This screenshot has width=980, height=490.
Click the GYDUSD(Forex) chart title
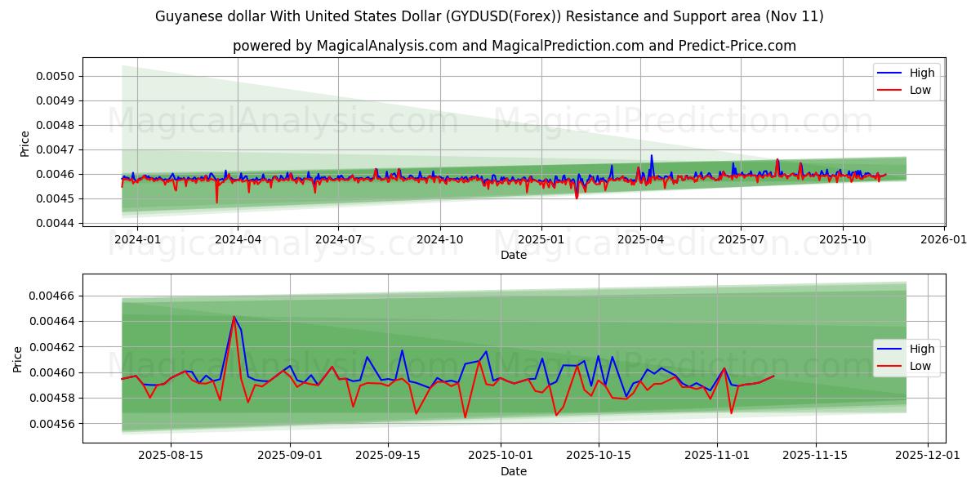point(490,15)
